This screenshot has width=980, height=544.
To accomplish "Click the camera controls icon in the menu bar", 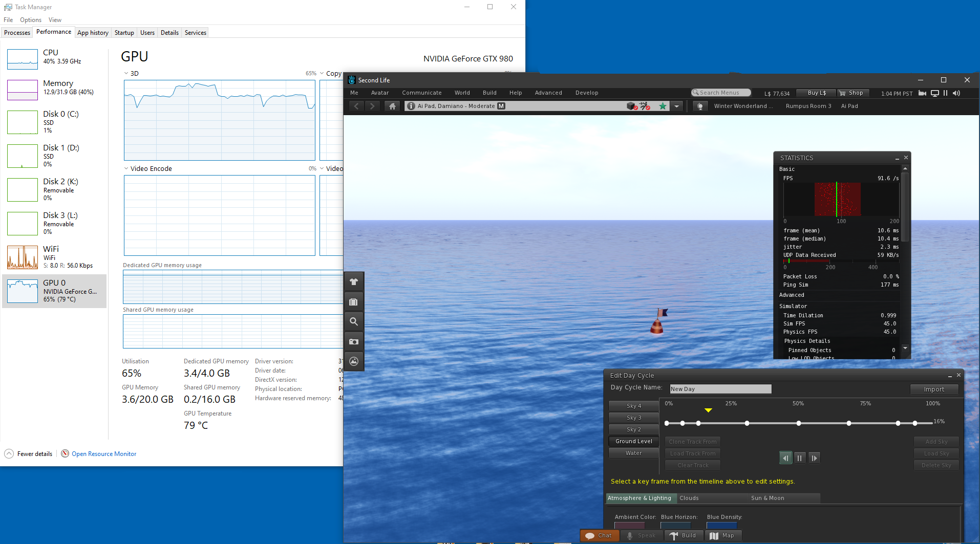I will 922,93.
